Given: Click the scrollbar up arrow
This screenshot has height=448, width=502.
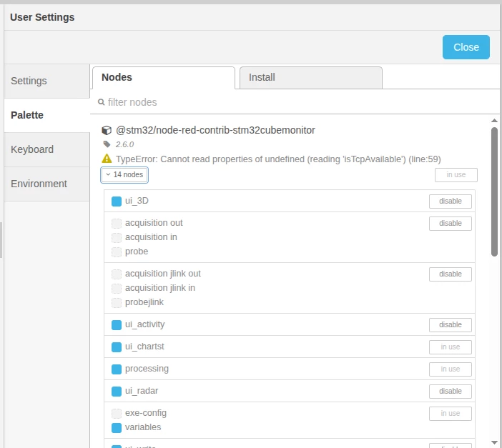Looking at the screenshot, I should click(494, 120).
